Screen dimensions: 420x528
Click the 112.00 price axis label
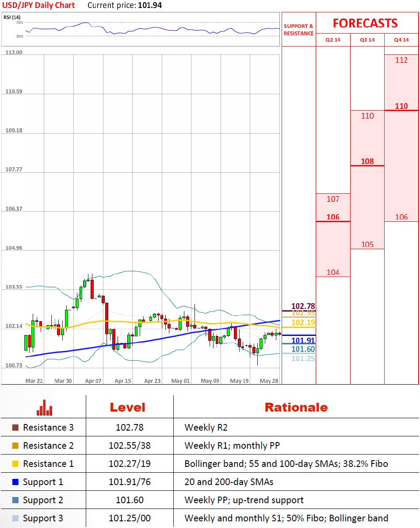pos(14,53)
